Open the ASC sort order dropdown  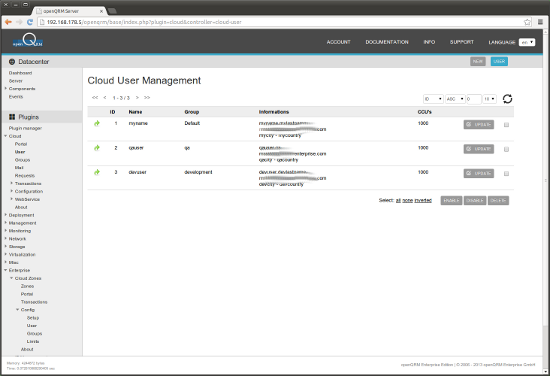point(455,99)
